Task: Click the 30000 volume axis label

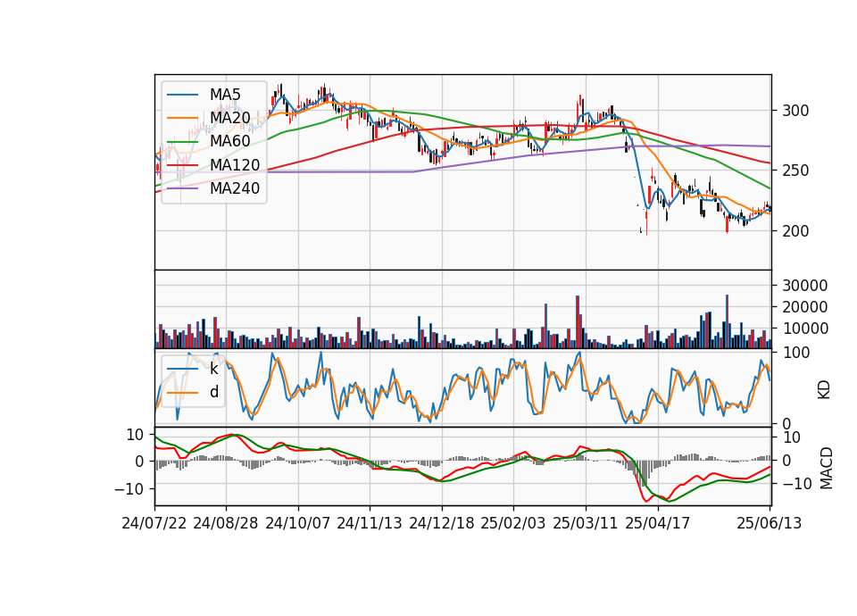Action: click(x=805, y=286)
